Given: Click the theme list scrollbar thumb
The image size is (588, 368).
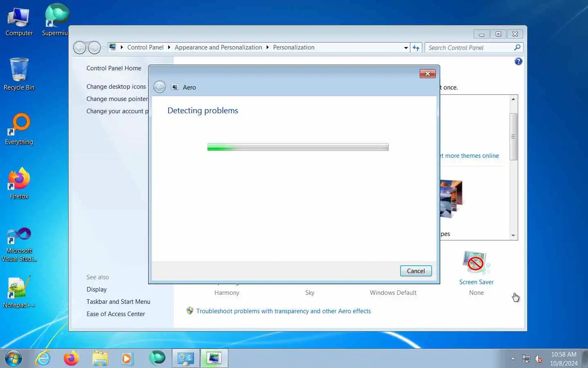Looking at the screenshot, I should pyautogui.click(x=513, y=137).
